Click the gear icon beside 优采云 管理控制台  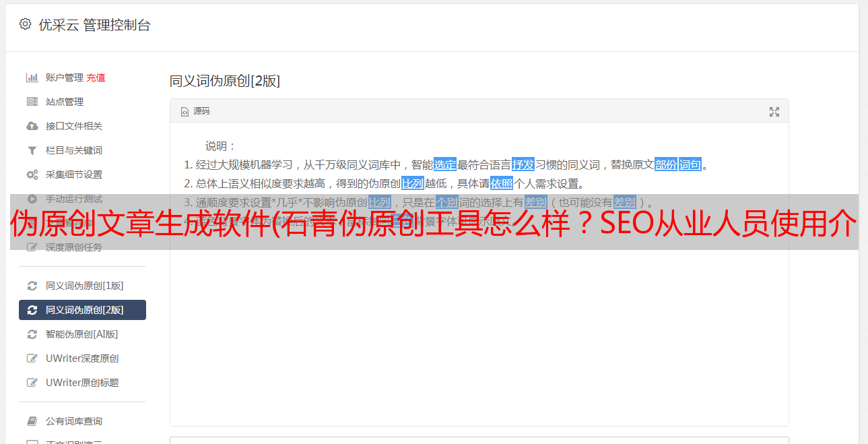pos(25,24)
